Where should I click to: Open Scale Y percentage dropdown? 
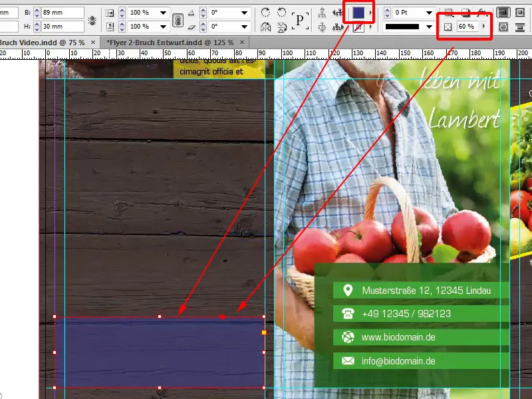pyautogui.click(x=163, y=26)
